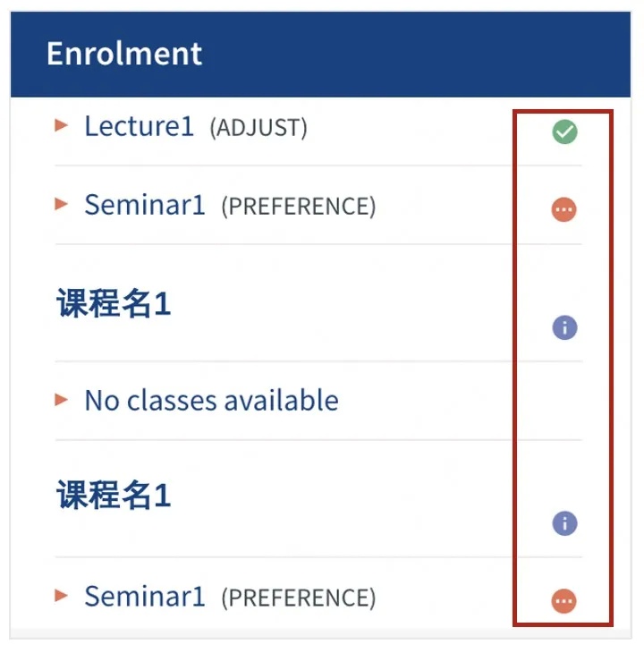Open the info icon for the second 课程名1
The width and height of the screenshot is (644, 653).
[564, 523]
